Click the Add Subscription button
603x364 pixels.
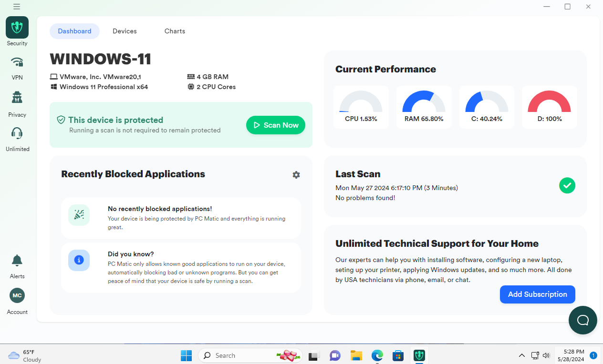[x=538, y=294]
